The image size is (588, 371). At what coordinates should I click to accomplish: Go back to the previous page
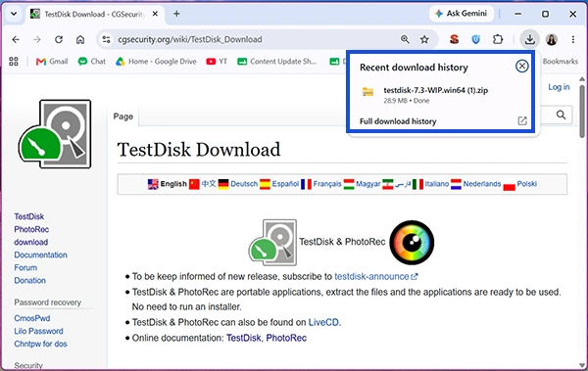coord(16,39)
